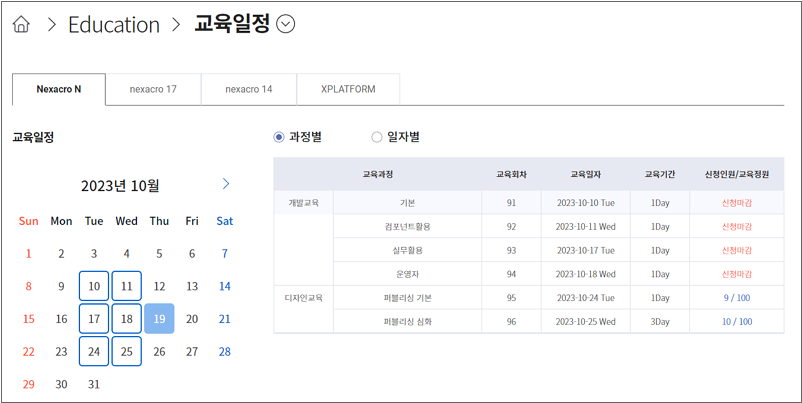Click the 교육일자 column header
This screenshot has height=403, width=802.
(586, 174)
